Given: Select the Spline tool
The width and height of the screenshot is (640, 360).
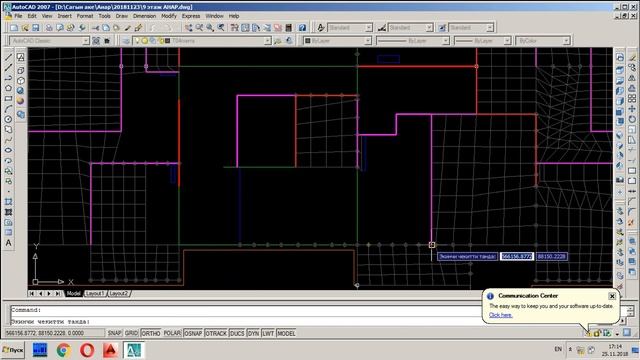Looking at the screenshot, I should click(9, 140).
